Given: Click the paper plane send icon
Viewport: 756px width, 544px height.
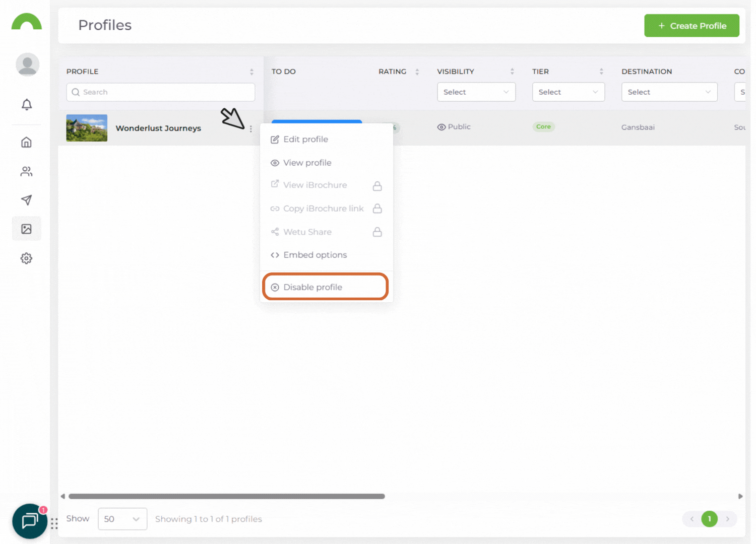Looking at the screenshot, I should click(27, 200).
